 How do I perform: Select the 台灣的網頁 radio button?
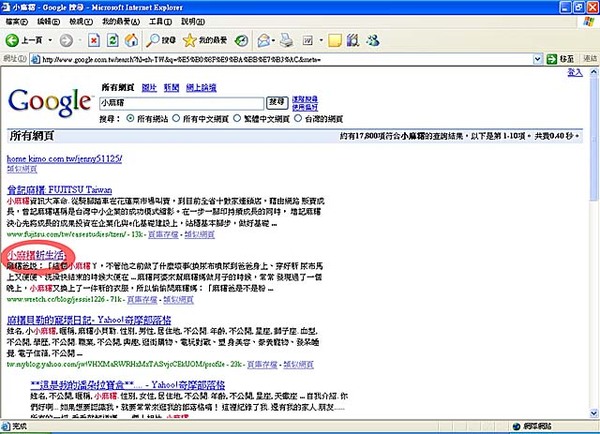point(298,118)
